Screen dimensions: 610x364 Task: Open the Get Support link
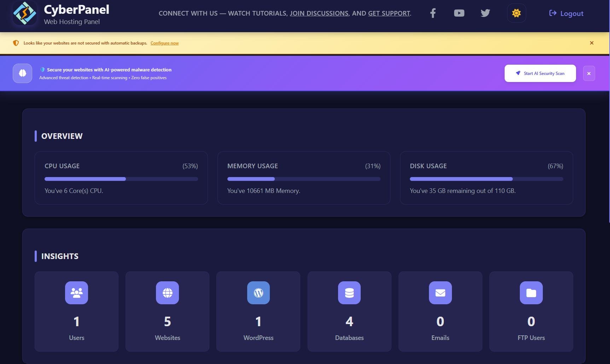(389, 13)
